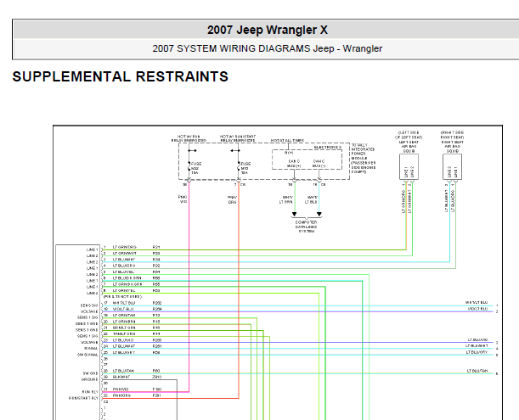Screen dimensions: 519x420
Task: Select pin 4 'LT BLU/ORG' wire label
Action: [x=124, y=266]
